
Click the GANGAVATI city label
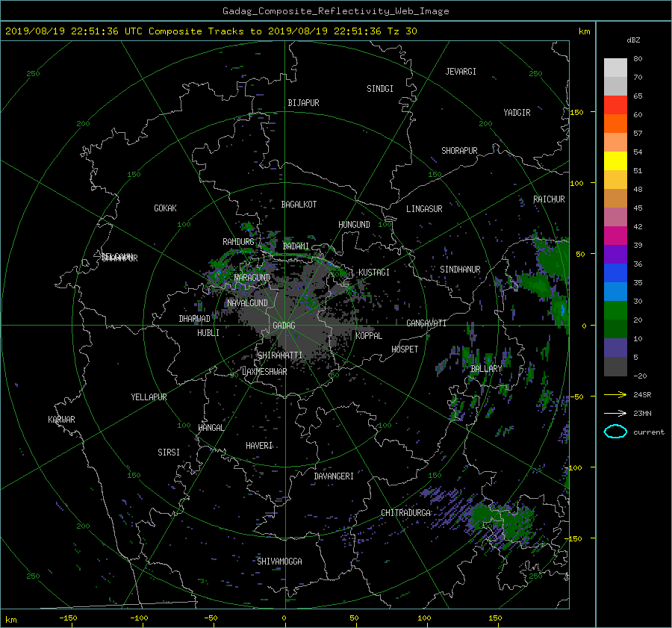tap(426, 323)
